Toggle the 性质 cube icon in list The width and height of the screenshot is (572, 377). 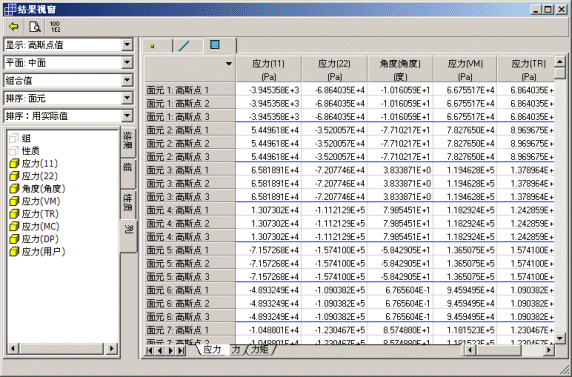tap(14, 150)
